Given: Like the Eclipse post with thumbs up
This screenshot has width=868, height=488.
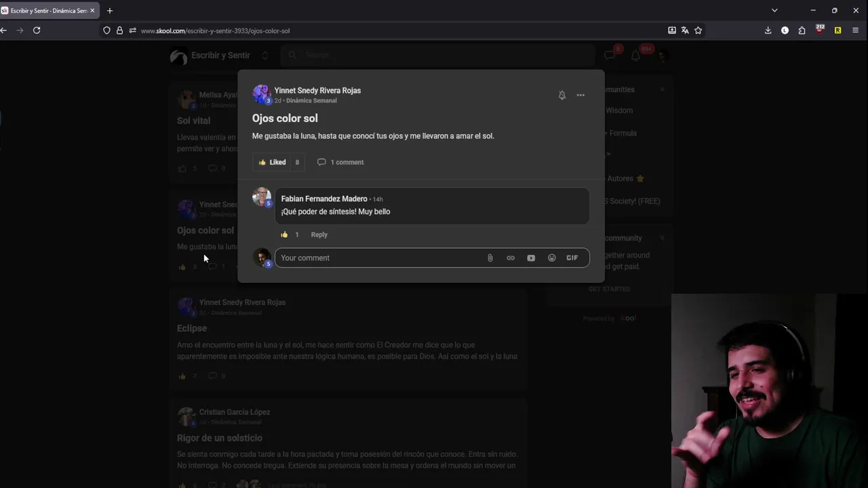Looking at the screenshot, I should click(x=182, y=376).
